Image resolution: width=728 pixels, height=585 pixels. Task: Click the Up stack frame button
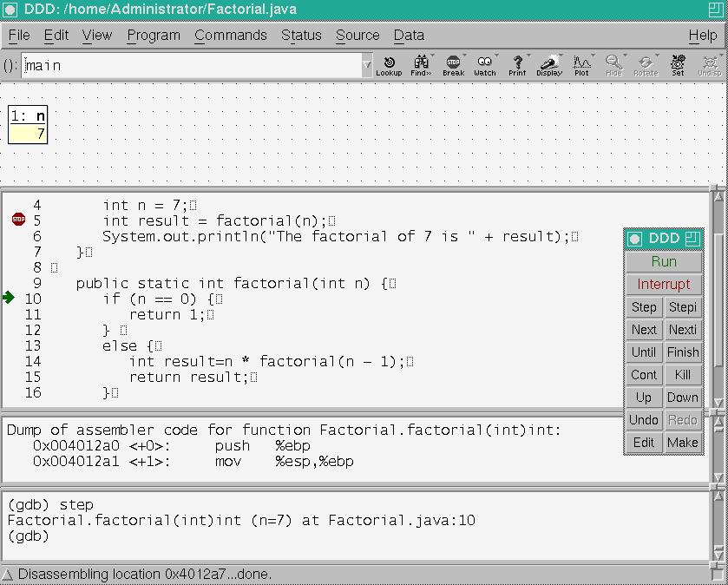click(x=644, y=398)
